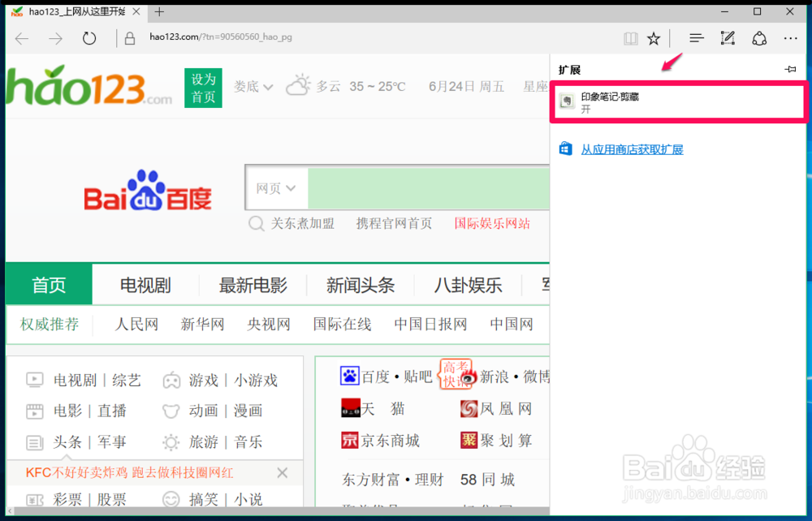Click the 设为首页 button
This screenshot has height=521, width=812.
(203, 88)
